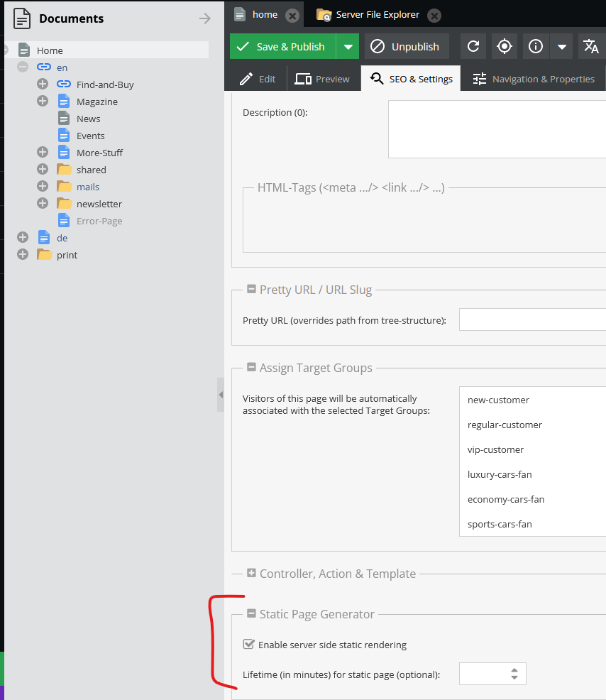Enable server side static rendering checkbox
The image size is (606, 700).
click(x=248, y=645)
